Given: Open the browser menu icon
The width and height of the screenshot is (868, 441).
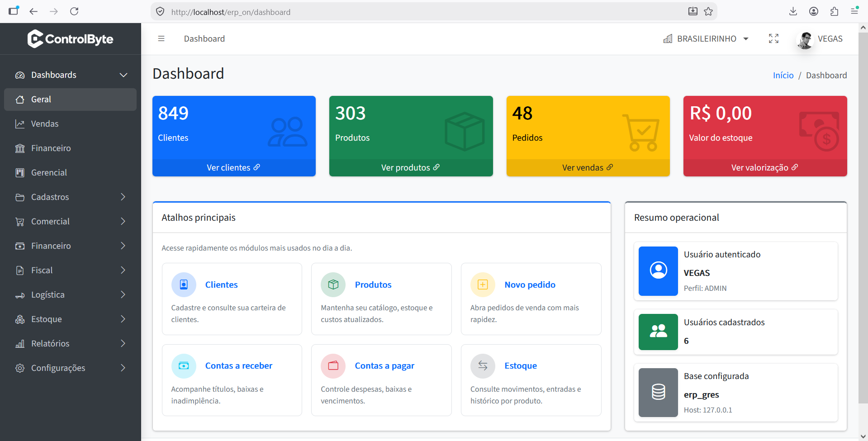Looking at the screenshot, I should [854, 11].
